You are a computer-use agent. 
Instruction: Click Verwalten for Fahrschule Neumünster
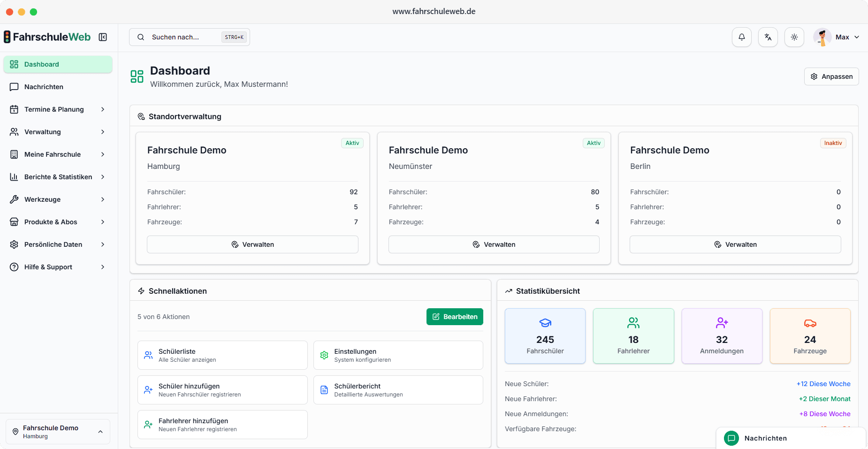(494, 244)
